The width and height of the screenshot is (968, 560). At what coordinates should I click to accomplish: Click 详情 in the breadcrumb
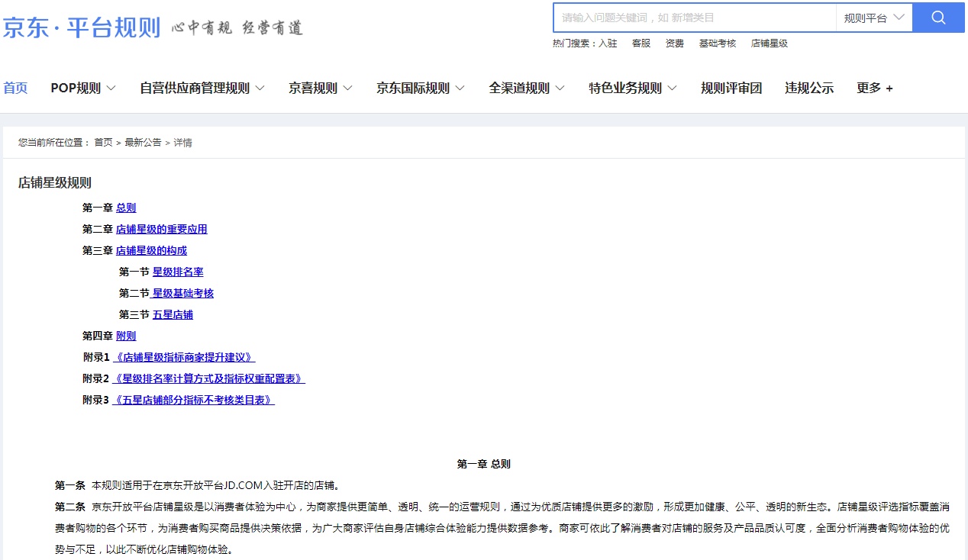pyautogui.click(x=182, y=143)
